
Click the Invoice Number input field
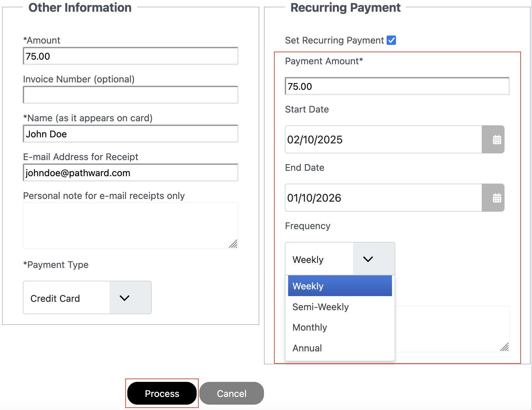131,95
